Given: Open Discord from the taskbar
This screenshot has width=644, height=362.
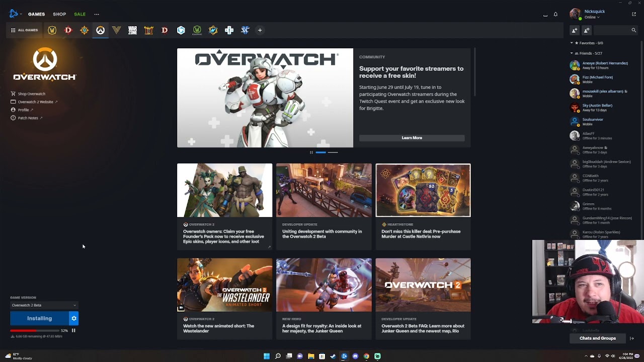Looking at the screenshot, I should [x=355, y=356].
